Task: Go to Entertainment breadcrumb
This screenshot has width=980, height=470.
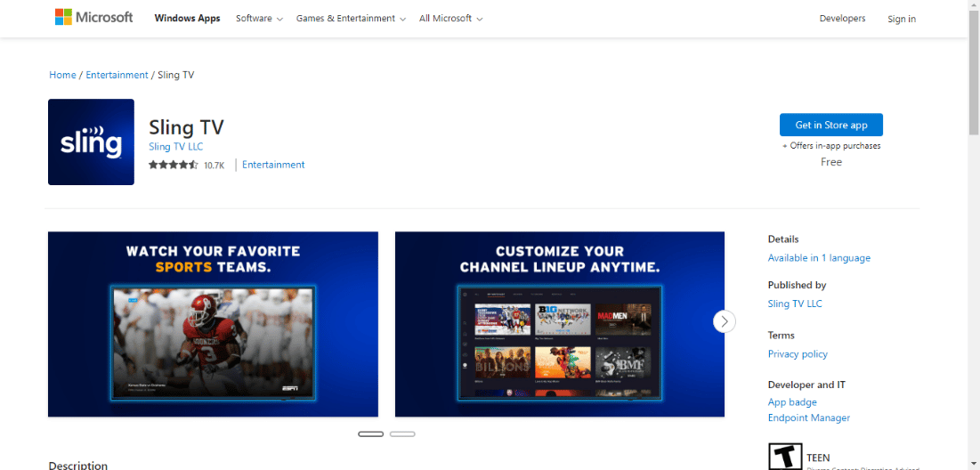Action: pos(117,75)
